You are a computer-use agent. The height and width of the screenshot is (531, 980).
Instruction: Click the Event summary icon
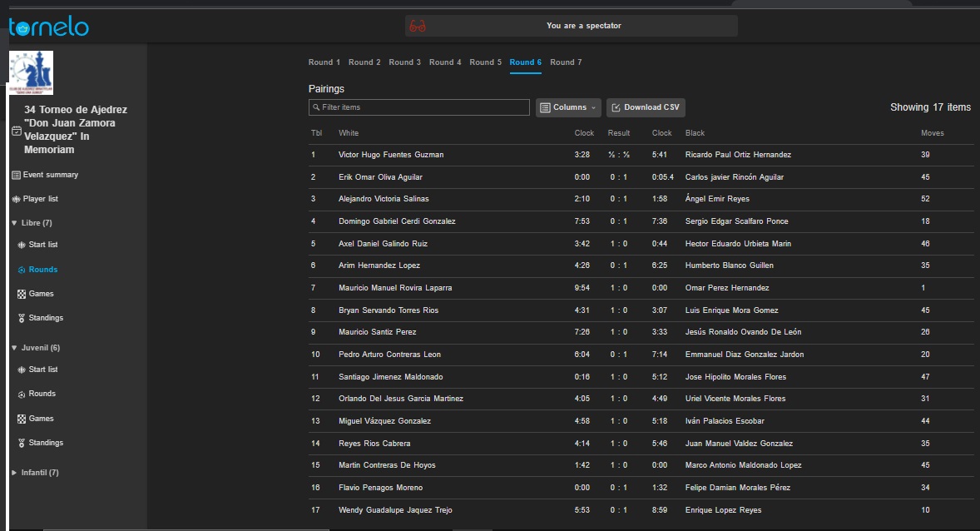tap(16, 175)
